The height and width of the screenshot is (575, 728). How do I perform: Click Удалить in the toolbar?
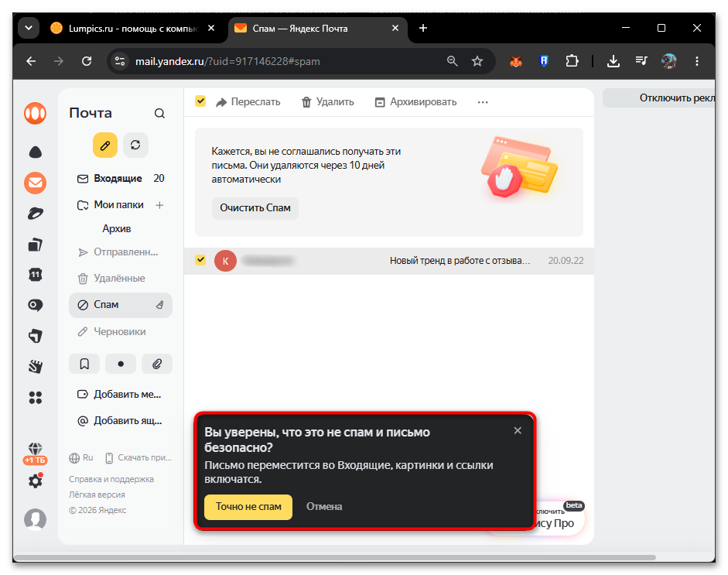tap(328, 101)
